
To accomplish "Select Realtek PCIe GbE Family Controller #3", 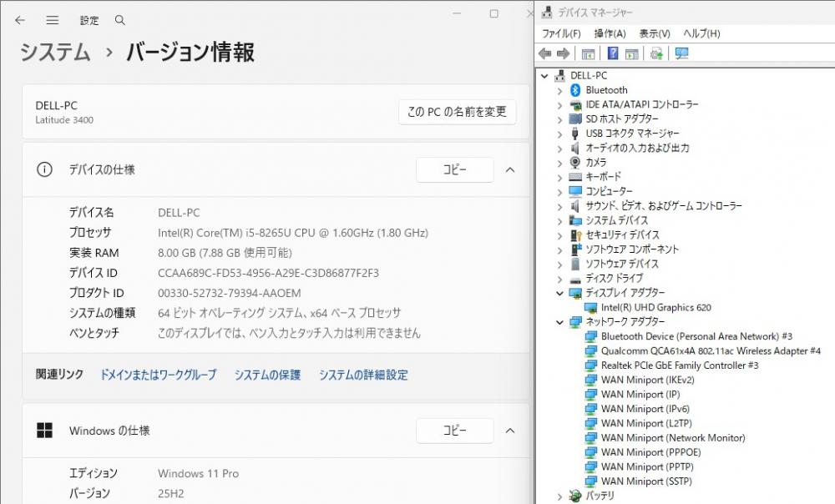I will (680, 365).
